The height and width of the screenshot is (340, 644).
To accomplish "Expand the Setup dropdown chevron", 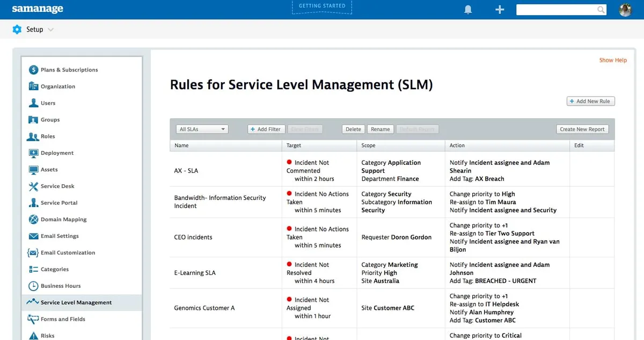I will pyautogui.click(x=51, y=30).
